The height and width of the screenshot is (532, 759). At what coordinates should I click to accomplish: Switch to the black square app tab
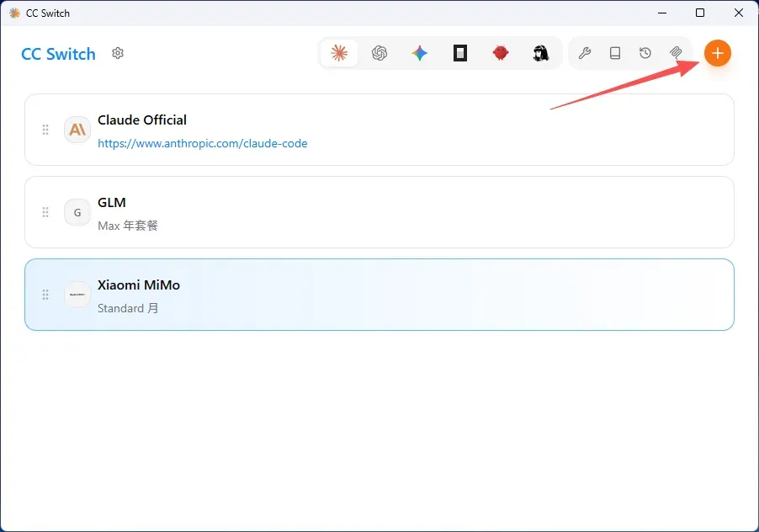click(x=459, y=53)
